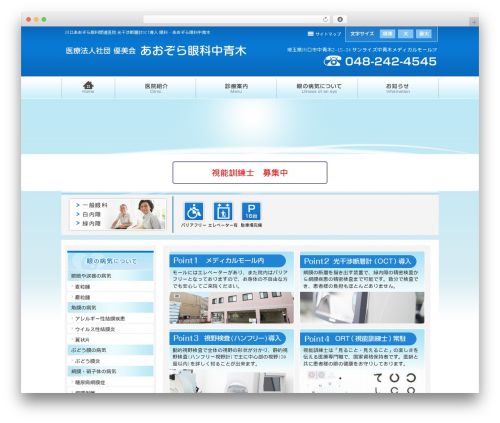This screenshot has width=500, height=423.
Task: Click the telephone icon beside 048-242-4545
Action: click(x=332, y=61)
